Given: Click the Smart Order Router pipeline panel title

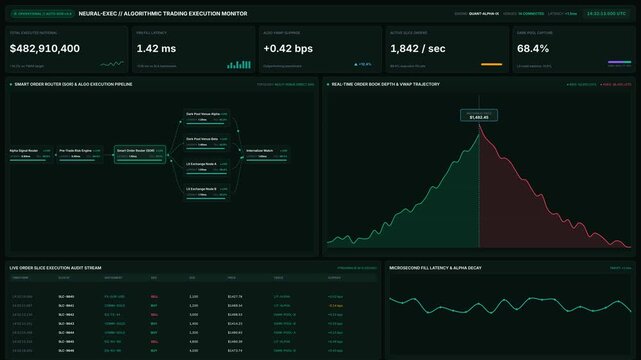Looking at the screenshot, I should 73,84.
